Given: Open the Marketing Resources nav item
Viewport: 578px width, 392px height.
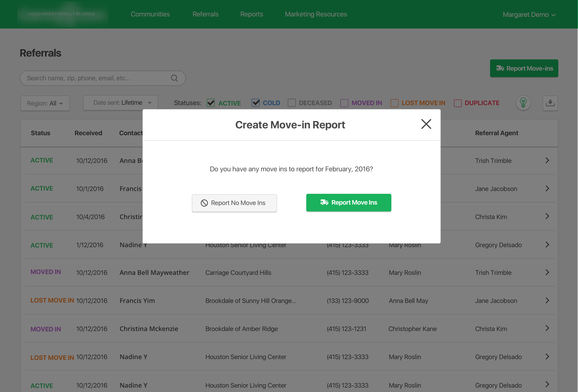Looking at the screenshot, I should coord(316,14).
